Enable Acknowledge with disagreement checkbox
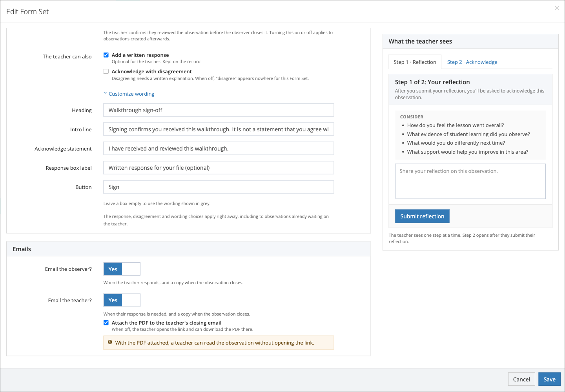The image size is (565, 392). click(x=106, y=71)
